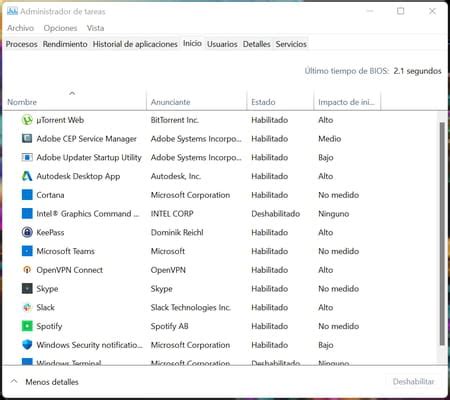Screen dimensions: 450x400
Task: Select the OpenVPN Connect entry name
Action: click(x=70, y=270)
